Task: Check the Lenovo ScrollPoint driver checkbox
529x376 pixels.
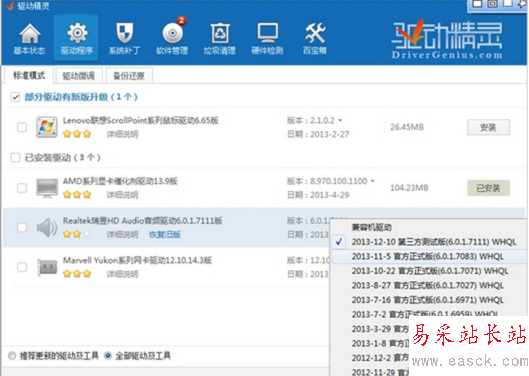Action: pos(22,127)
